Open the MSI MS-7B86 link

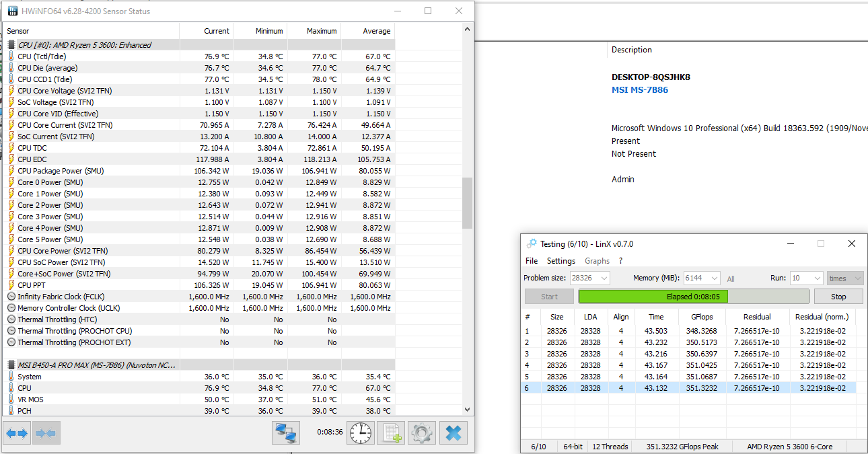pyautogui.click(x=640, y=90)
